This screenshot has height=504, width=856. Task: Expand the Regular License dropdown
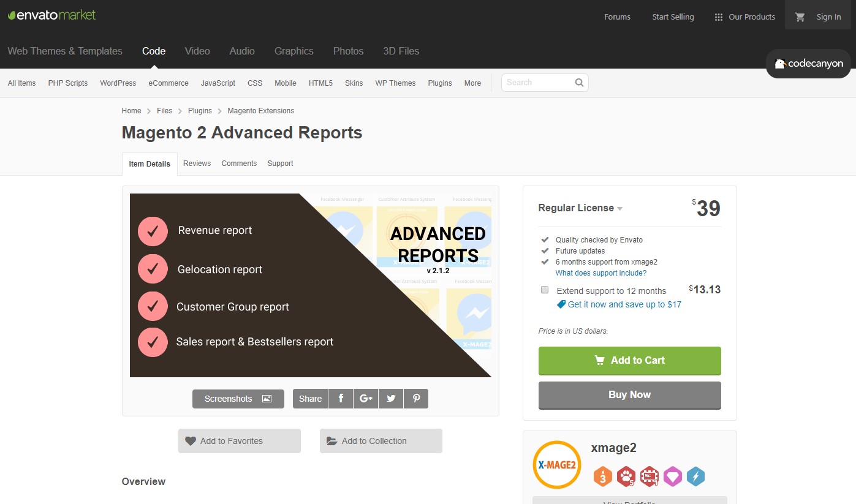click(x=580, y=208)
